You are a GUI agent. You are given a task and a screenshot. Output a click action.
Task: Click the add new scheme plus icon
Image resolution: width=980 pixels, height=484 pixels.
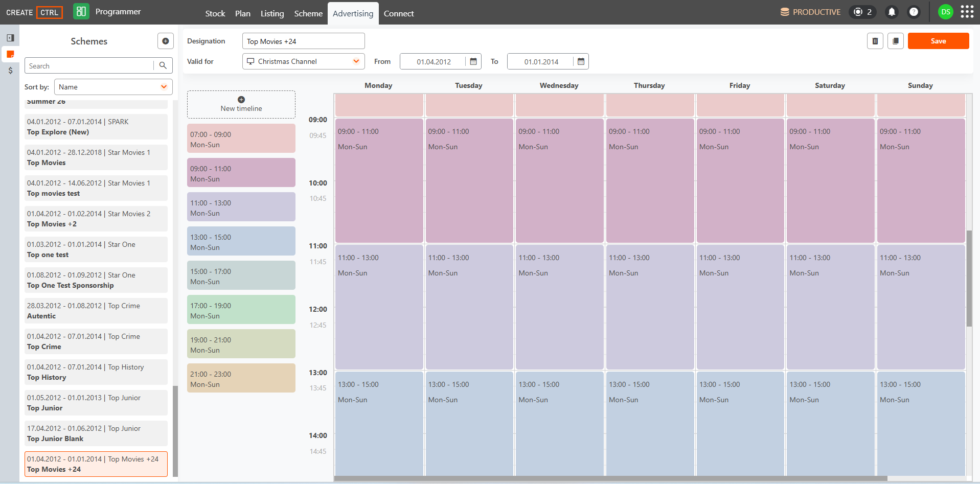[x=166, y=41]
